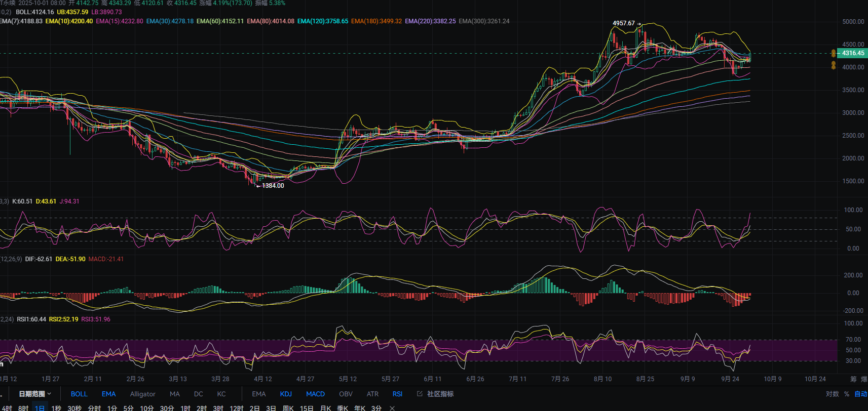
Task: Open the 社区指标 community indicators icon
Action: pyautogui.click(x=420, y=394)
